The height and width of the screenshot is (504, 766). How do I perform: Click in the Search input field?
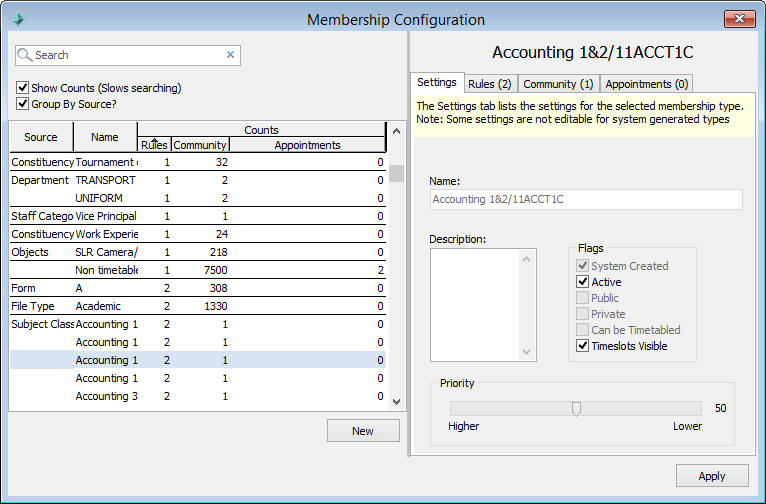point(128,55)
